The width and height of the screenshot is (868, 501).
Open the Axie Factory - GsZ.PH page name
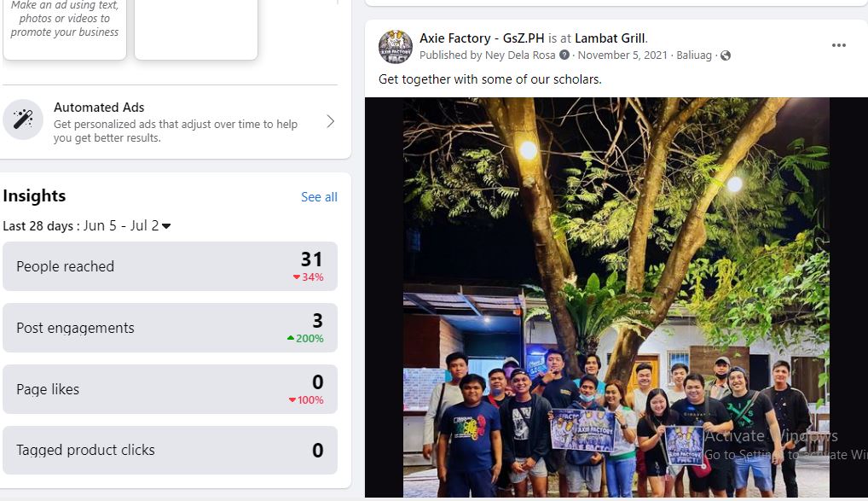coord(482,38)
